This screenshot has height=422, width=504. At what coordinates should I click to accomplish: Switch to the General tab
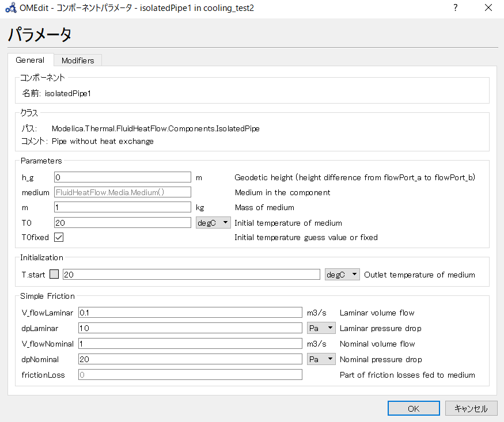(x=30, y=60)
